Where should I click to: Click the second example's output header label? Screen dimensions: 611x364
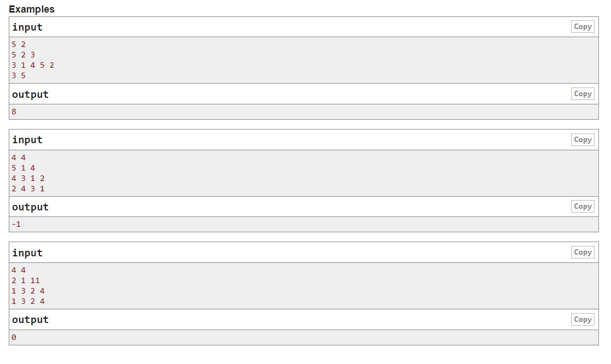[x=31, y=207]
